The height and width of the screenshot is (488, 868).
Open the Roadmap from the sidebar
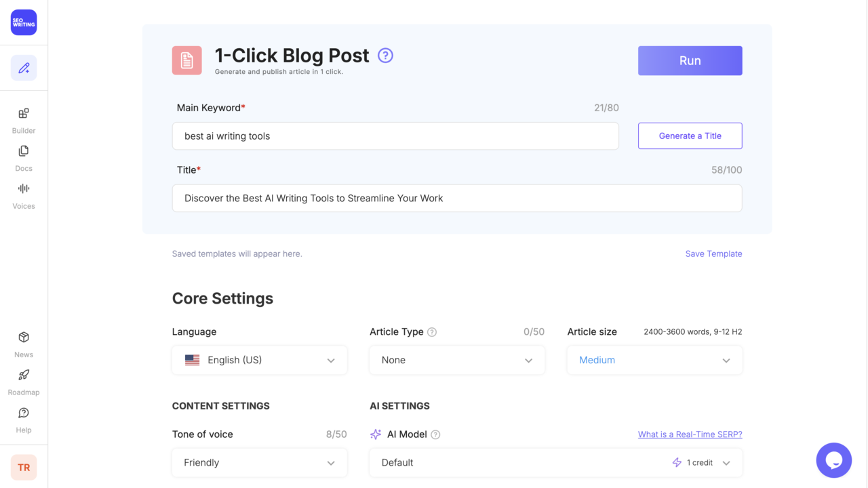click(x=23, y=380)
